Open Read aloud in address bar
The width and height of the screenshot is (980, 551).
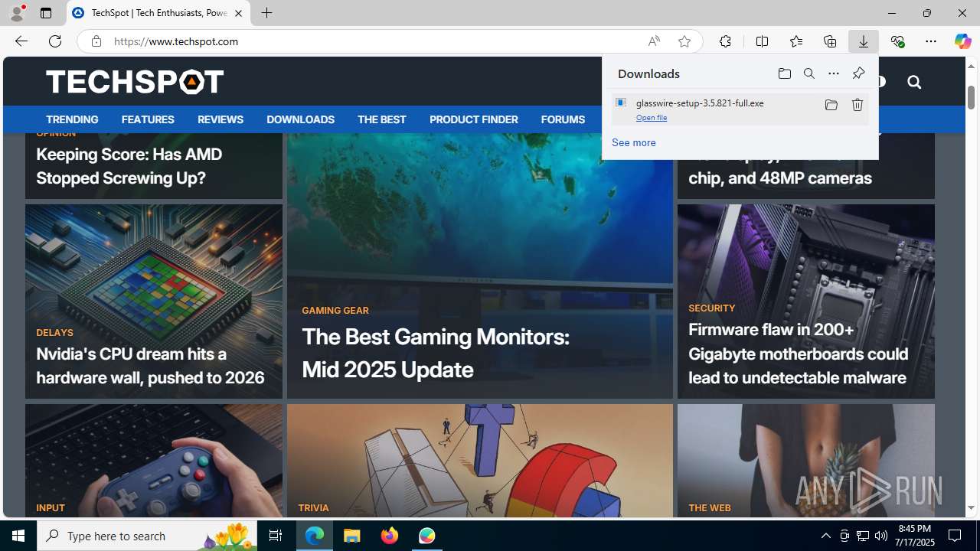pyautogui.click(x=654, y=41)
